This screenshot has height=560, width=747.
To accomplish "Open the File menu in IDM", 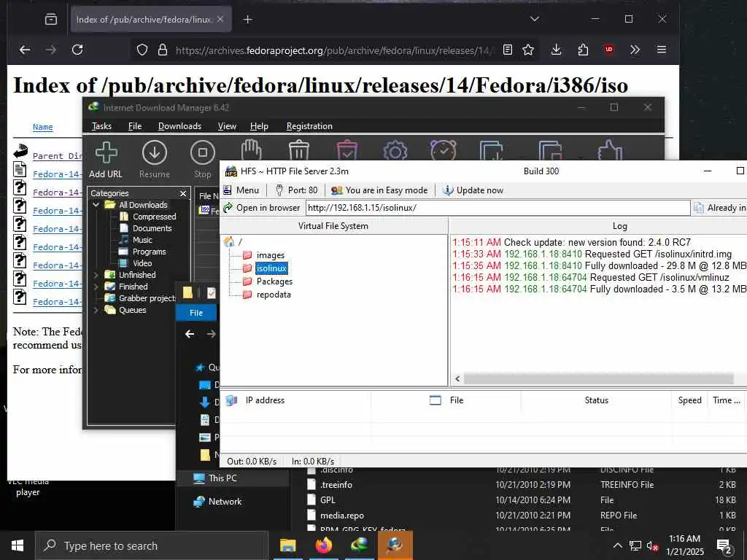I will pyautogui.click(x=135, y=126).
